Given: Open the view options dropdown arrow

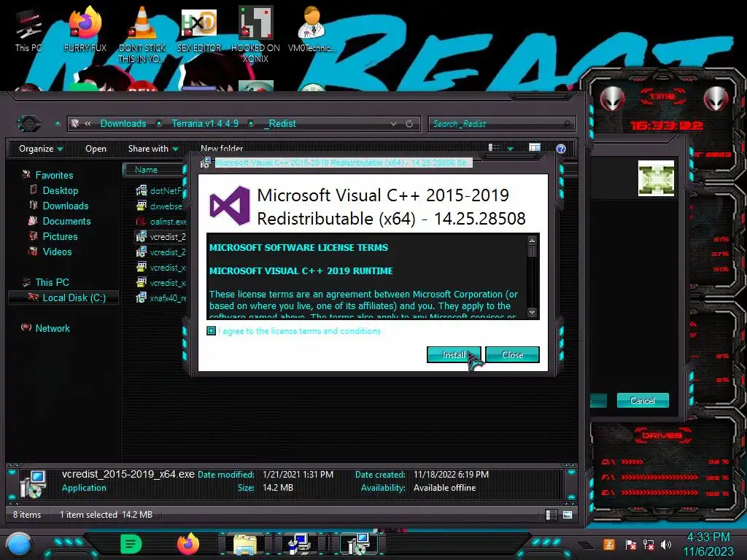Looking at the screenshot, I should tap(510, 149).
